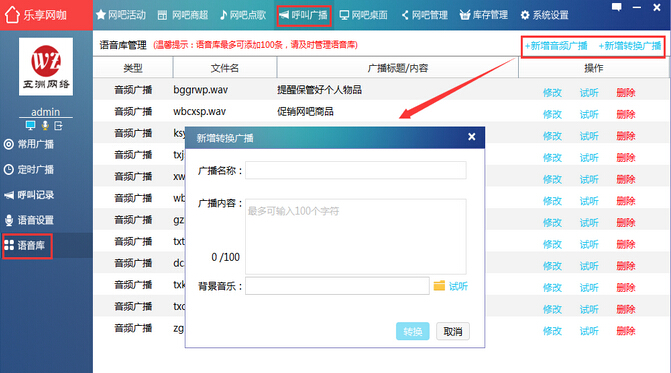671x373 pixels.
Task: Click the 操作 column header
Action: [594, 68]
